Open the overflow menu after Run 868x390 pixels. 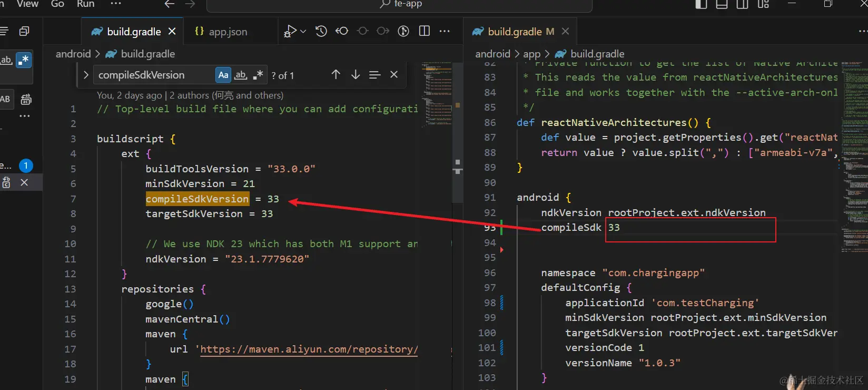tap(116, 4)
